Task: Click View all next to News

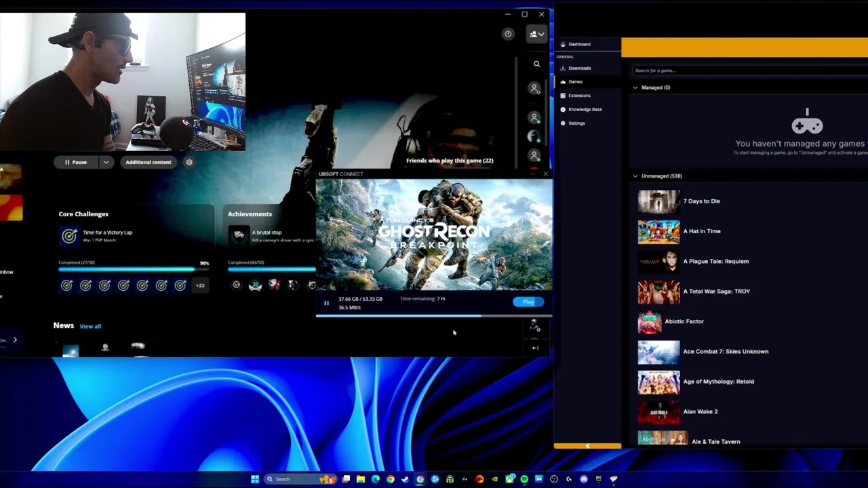Action: (x=90, y=326)
